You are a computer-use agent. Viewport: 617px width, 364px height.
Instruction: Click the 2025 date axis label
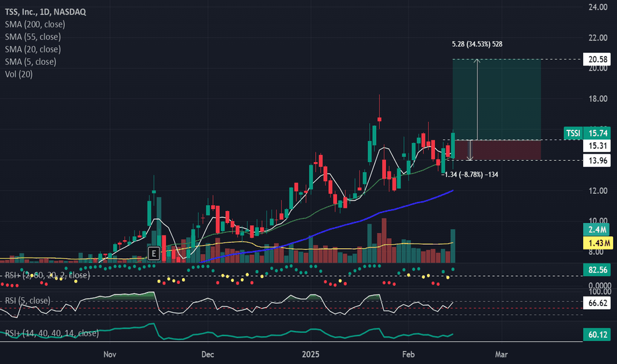310,355
